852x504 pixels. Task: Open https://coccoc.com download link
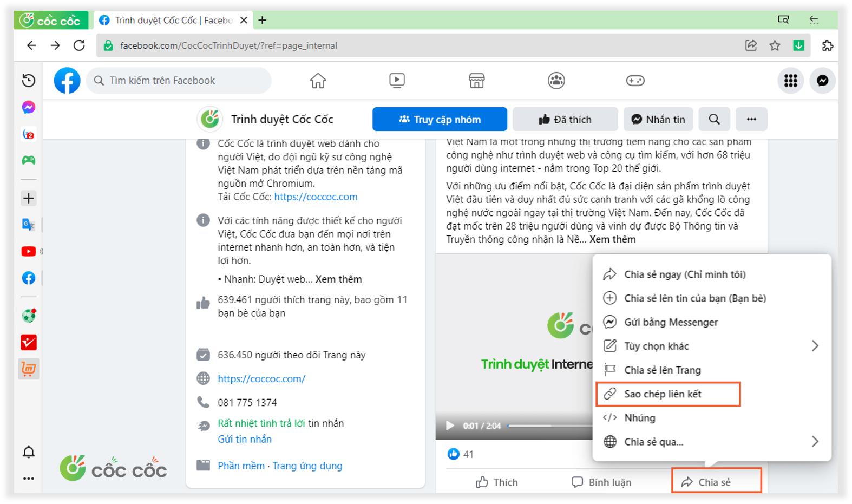[x=316, y=197]
